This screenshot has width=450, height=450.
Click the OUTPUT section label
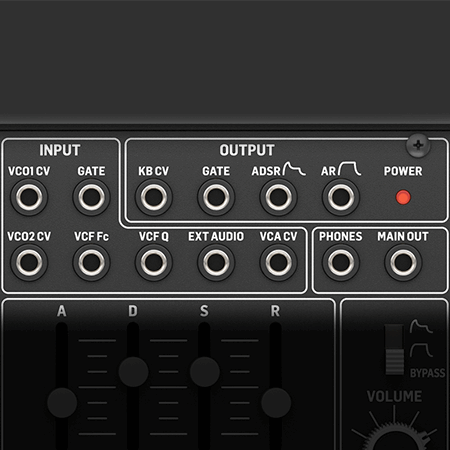tap(247, 150)
